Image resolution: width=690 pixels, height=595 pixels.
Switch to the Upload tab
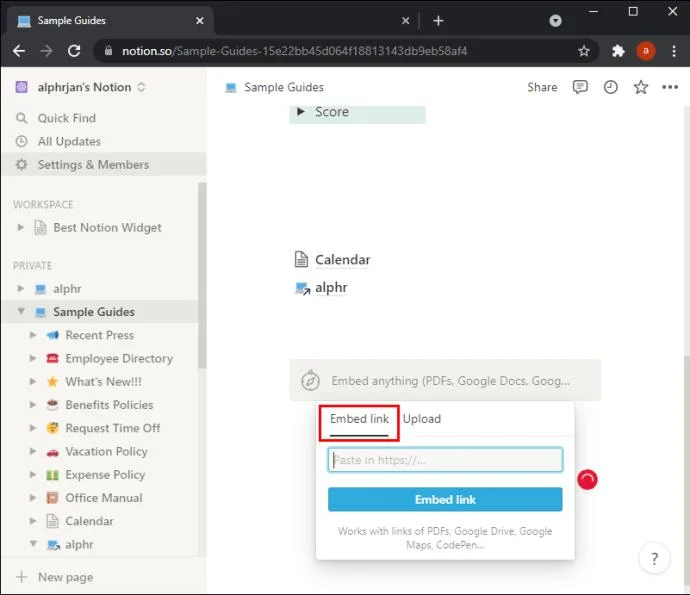[x=422, y=419]
